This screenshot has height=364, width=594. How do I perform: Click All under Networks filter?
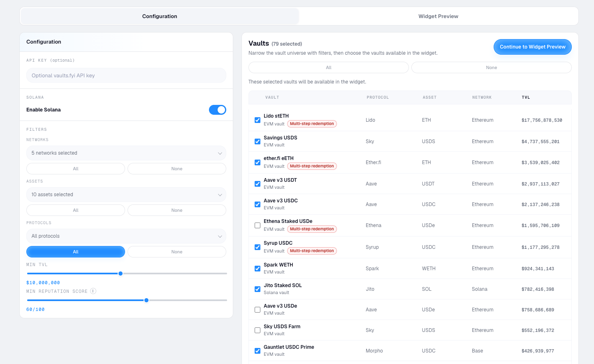click(76, 169)
